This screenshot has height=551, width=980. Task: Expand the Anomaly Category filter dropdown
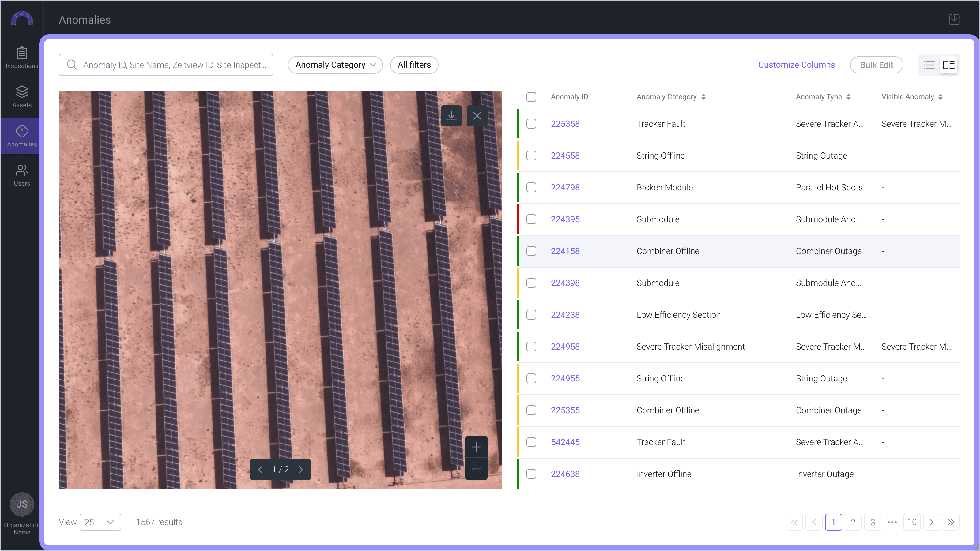click(335, 65)
